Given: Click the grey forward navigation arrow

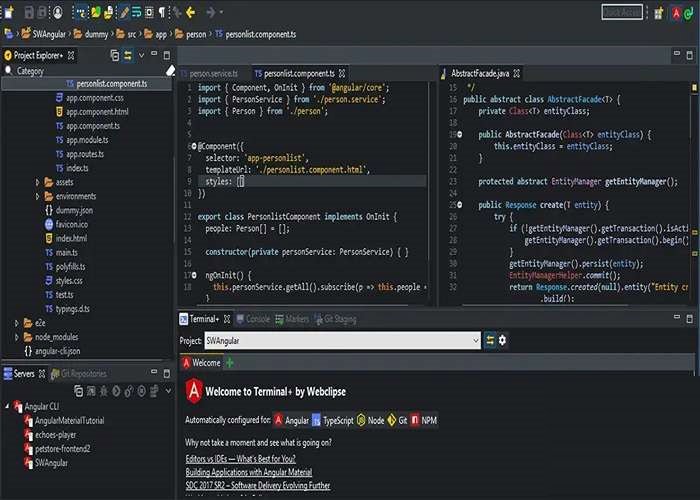Looking at the screenshot, I should click(x=211, y=12).
